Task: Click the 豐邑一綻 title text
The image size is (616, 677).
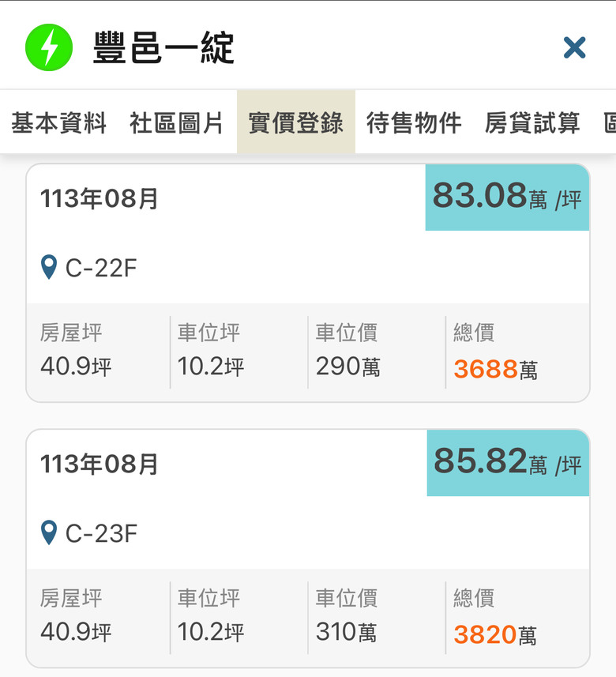Action: pyautogui.click(x=163, y=47)
